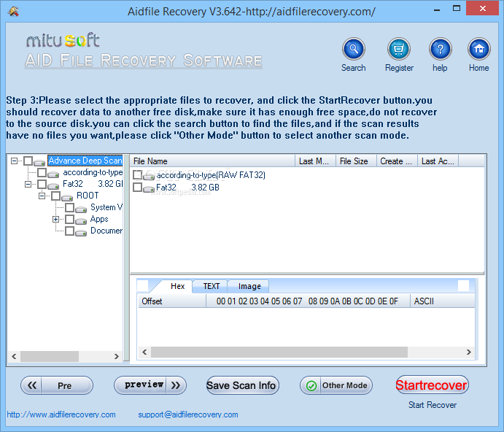Click the drive icon beside System V
The image size is (504, 432).
(x=81, y=209)
